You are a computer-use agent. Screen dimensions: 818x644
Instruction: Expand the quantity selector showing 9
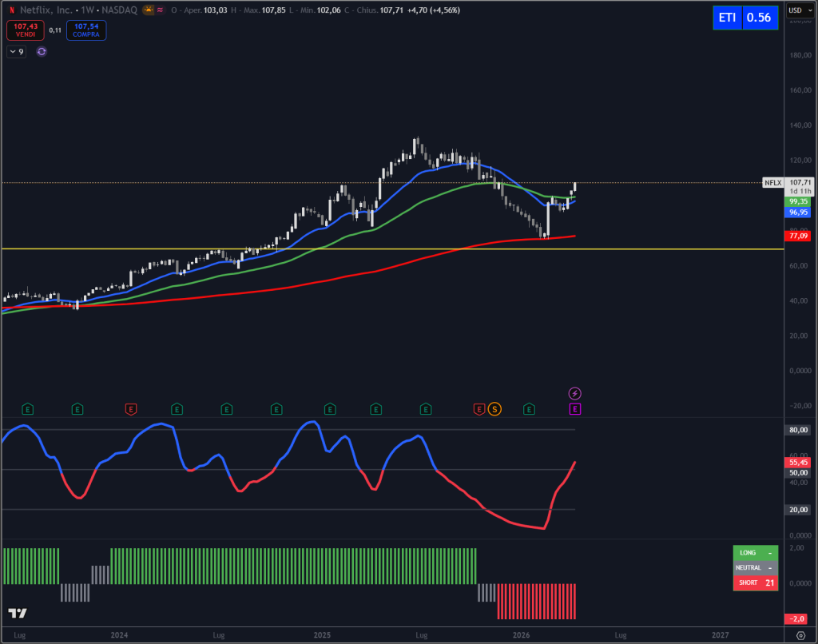16,51
